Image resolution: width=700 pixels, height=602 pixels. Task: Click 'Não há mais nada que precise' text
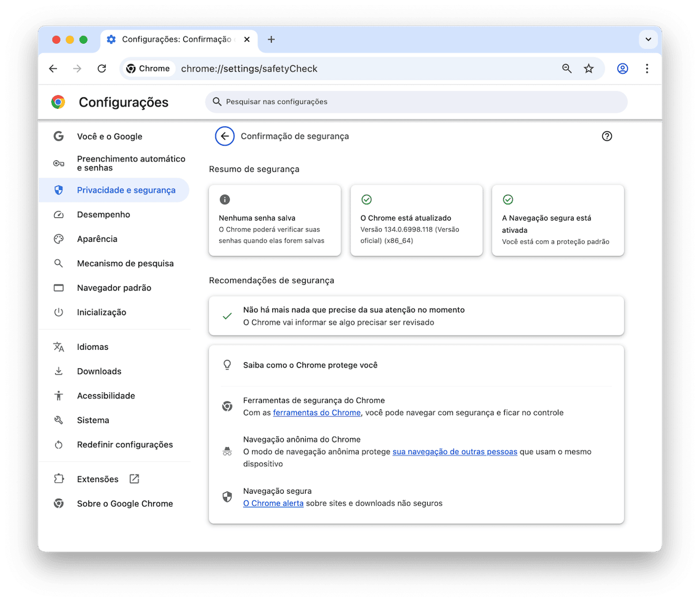point(354,310)
